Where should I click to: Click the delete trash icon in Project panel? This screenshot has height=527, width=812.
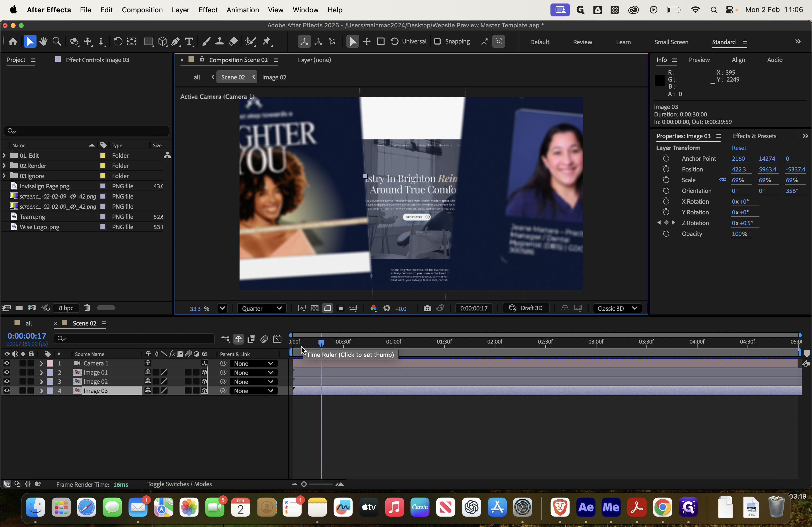click(x=87, y=308)
